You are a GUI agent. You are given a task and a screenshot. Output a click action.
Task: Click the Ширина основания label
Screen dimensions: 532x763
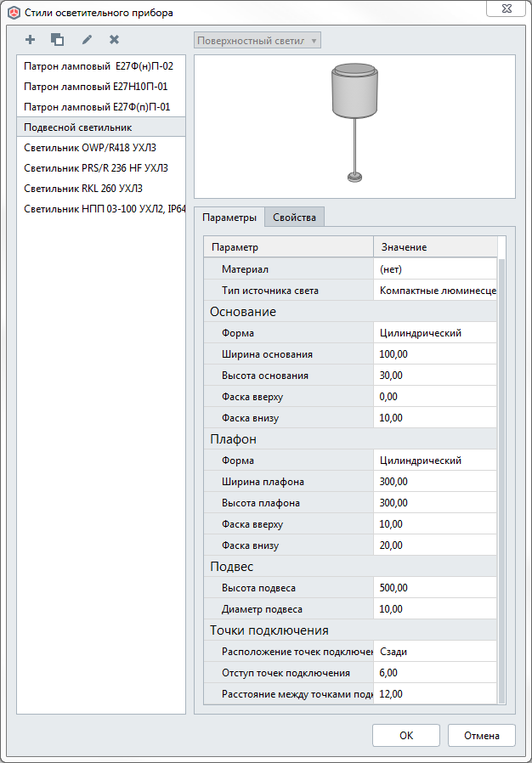click(267, 354)
